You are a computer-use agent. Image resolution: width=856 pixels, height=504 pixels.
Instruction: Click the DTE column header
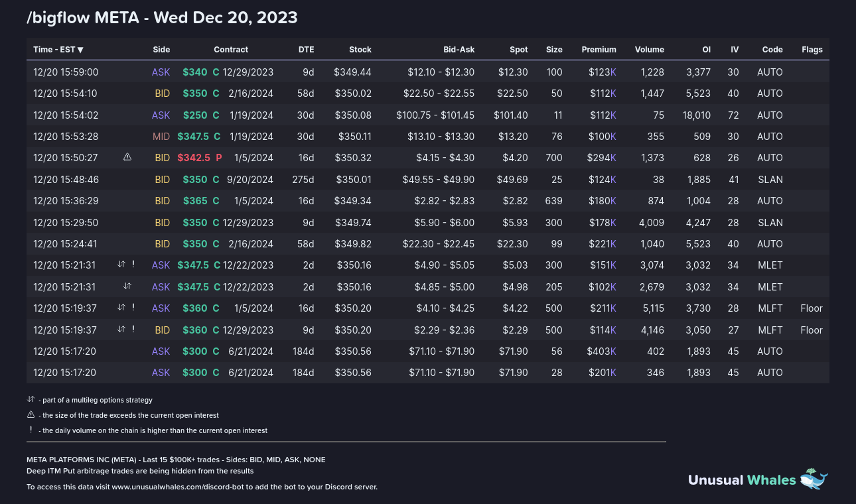click(x=306, y=50)
